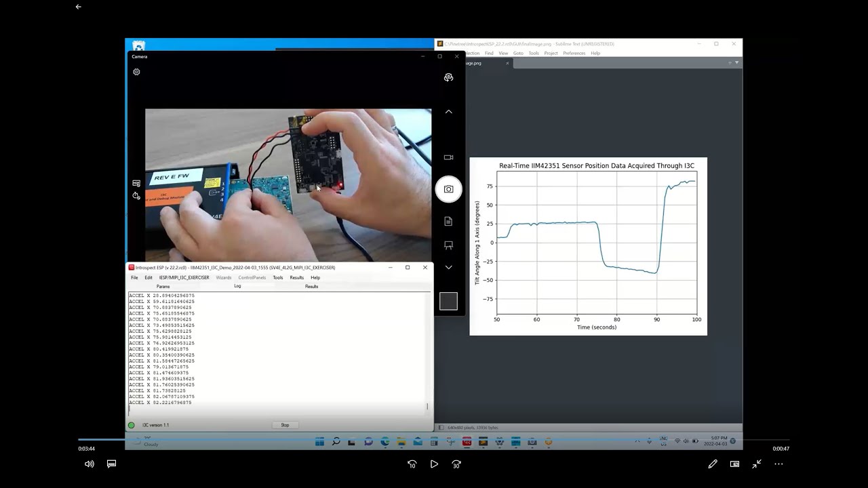Open Results menu in Introspect ESP
Image resolution: width=868 pixels, height=488 pixels.
[x=297, y=278]
